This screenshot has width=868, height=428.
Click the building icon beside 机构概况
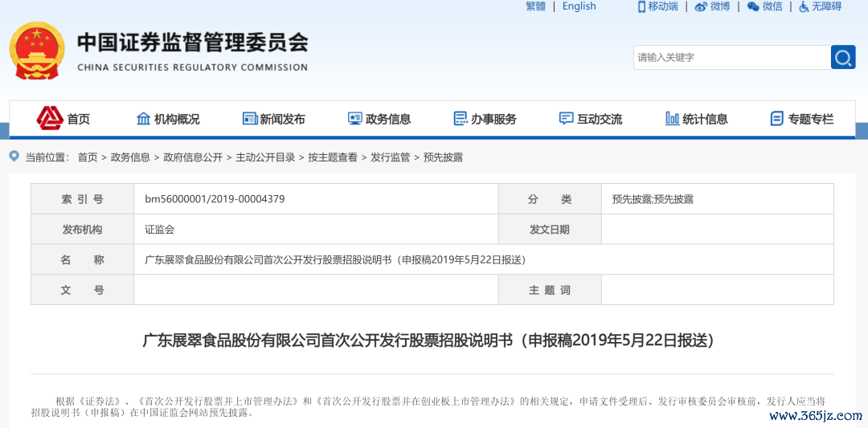143,118
